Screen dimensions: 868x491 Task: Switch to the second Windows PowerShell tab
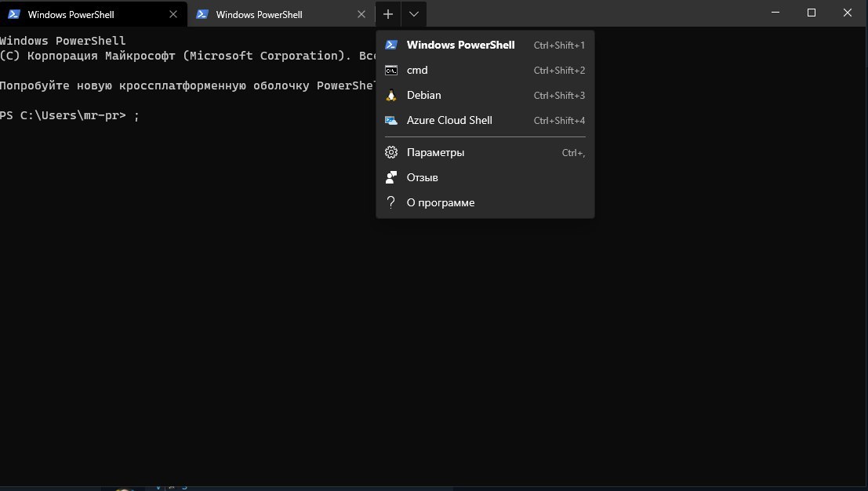(281, 14)
